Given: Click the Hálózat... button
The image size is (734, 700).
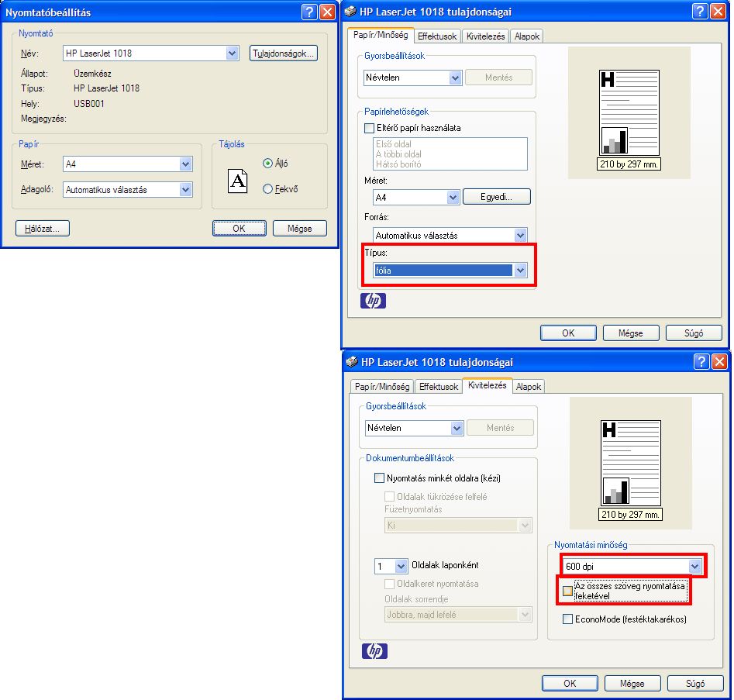Looking at the screenshot, I should pyautogui.click(x=42, y=229).
